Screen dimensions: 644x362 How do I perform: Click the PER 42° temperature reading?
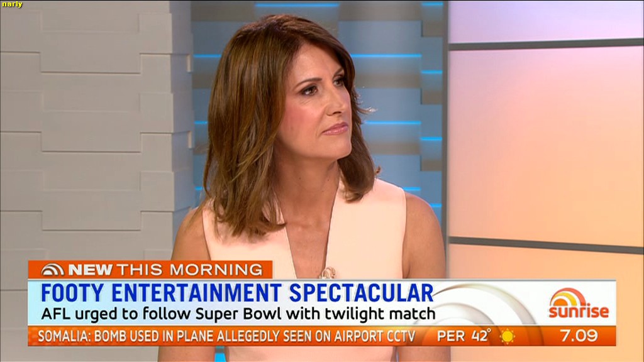[464, 336]
